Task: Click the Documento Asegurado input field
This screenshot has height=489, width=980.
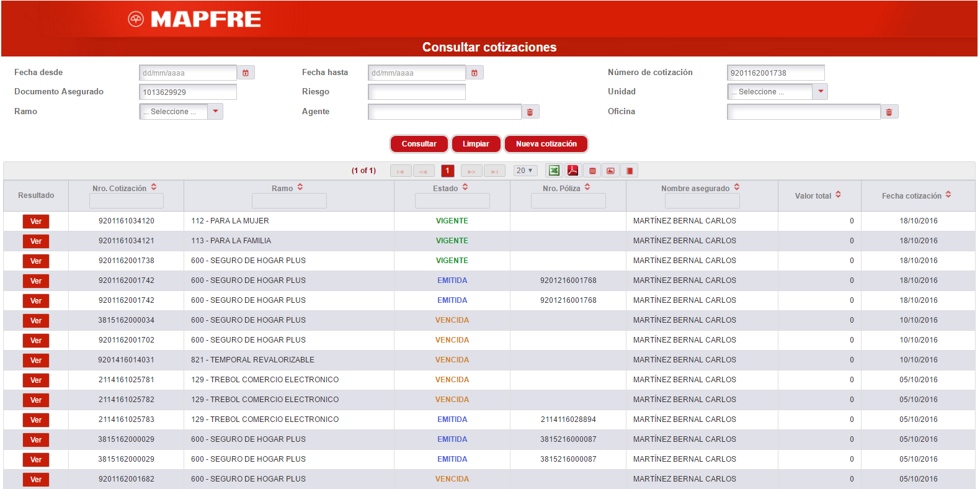Action: point(188,92)
